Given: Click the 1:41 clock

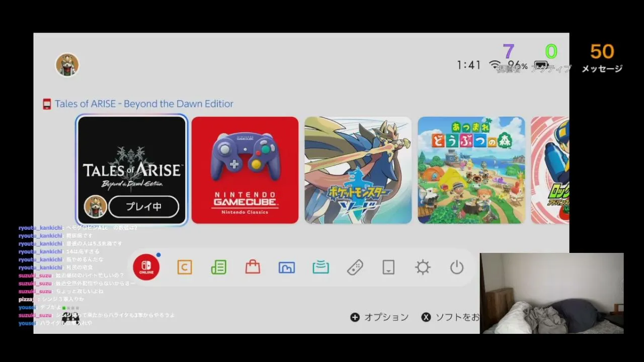Looking at the screenshot, I should click(x=469, y=65).
